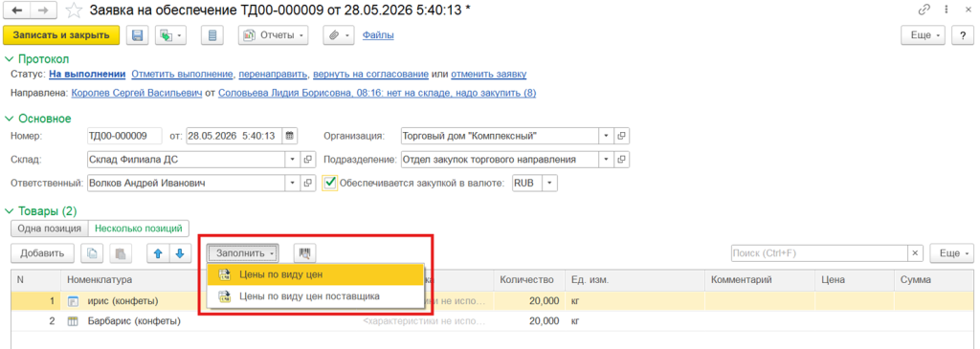Click вернуть на согласование link

coord(370,75)
